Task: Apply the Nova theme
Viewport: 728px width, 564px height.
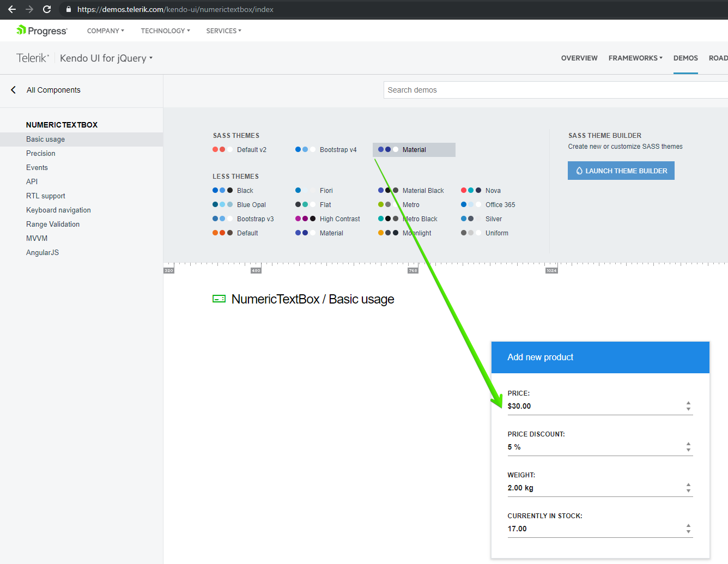Action: click(x=481, y=191)
